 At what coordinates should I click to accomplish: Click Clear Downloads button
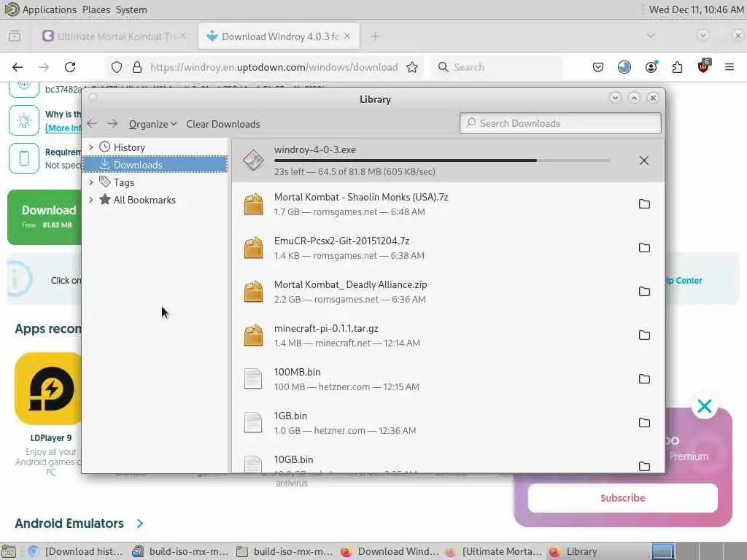coord(223,124)
